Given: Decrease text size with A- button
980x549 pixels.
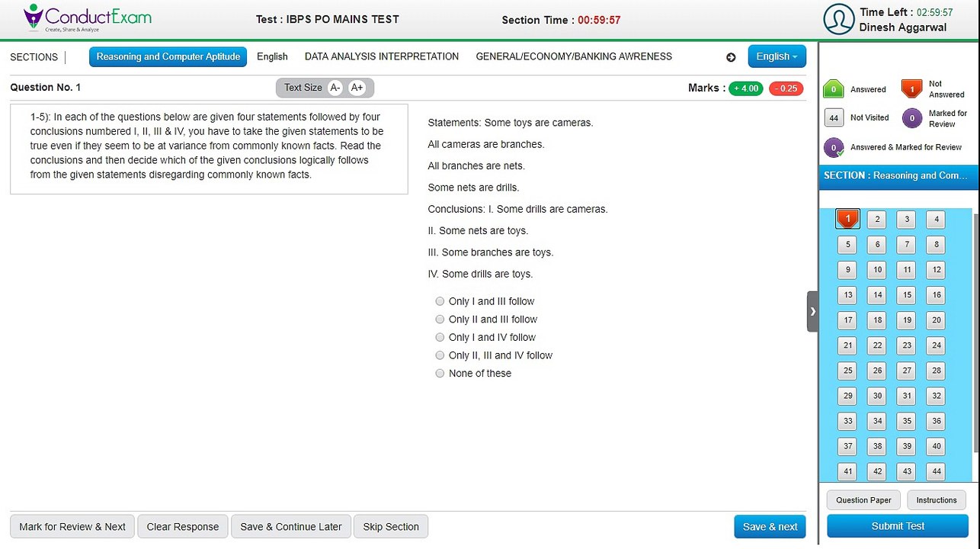Looking at the screenshot, I should [x=335, y=88].
